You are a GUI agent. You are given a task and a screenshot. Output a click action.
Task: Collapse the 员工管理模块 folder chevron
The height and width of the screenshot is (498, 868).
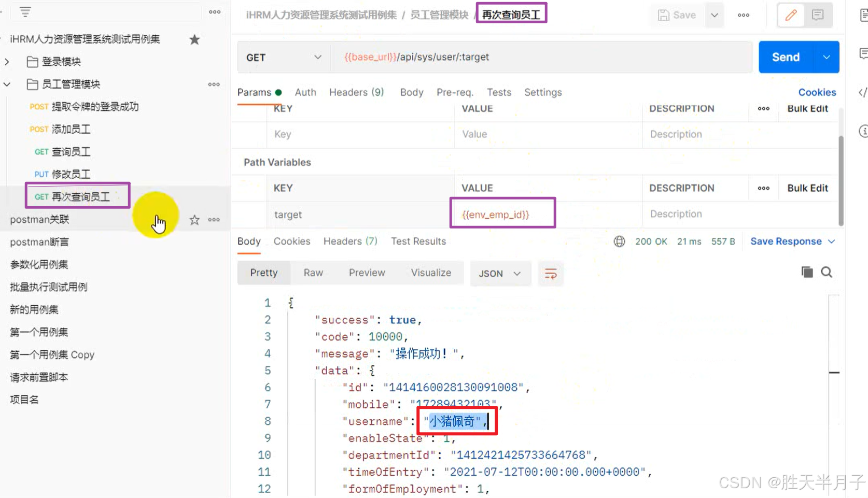click(7, 84)
